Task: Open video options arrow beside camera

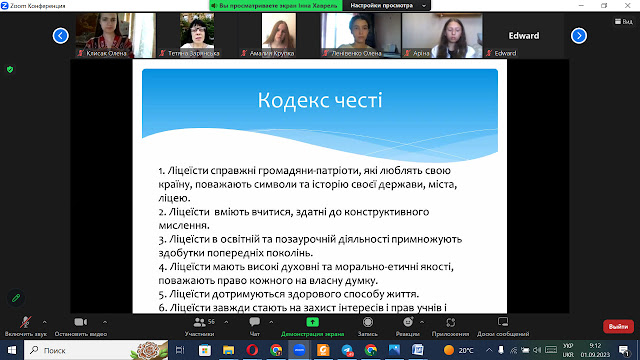Action: pyautogui.click(x=105, y=322)
